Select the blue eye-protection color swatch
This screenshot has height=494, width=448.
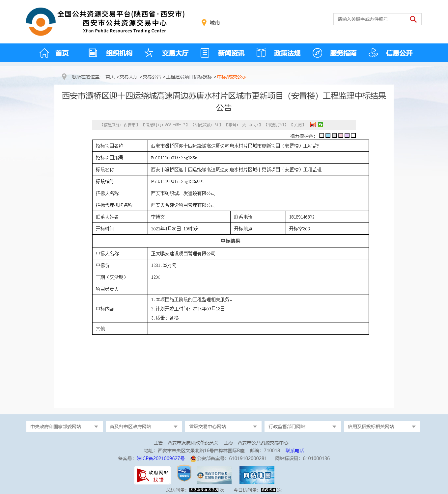(328, 136)
